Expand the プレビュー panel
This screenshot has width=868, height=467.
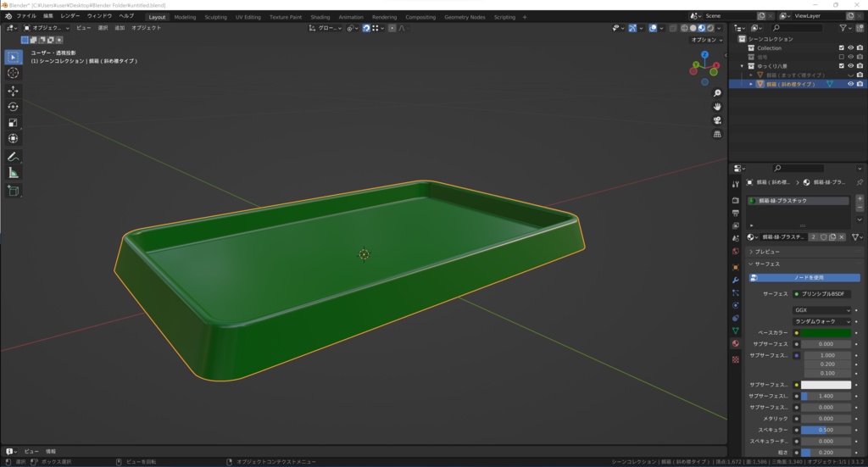768,252
